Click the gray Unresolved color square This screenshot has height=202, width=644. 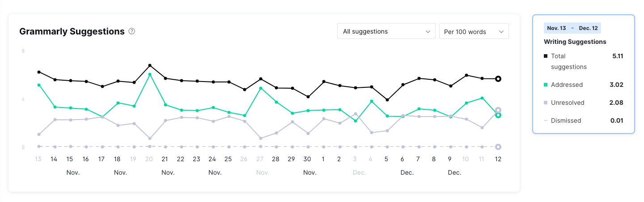click(546, 103)
